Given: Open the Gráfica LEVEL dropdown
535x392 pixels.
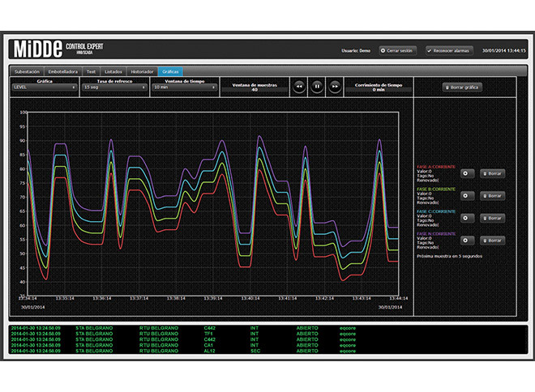Looking at the screenshot, I should point(45,89).
